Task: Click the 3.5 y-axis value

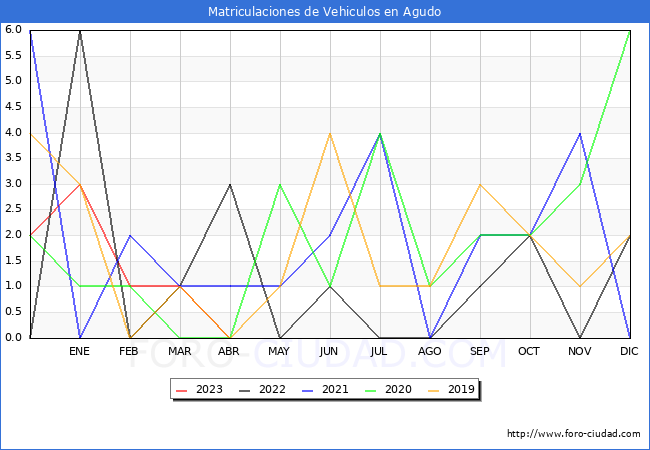Action: click(13, 158)
